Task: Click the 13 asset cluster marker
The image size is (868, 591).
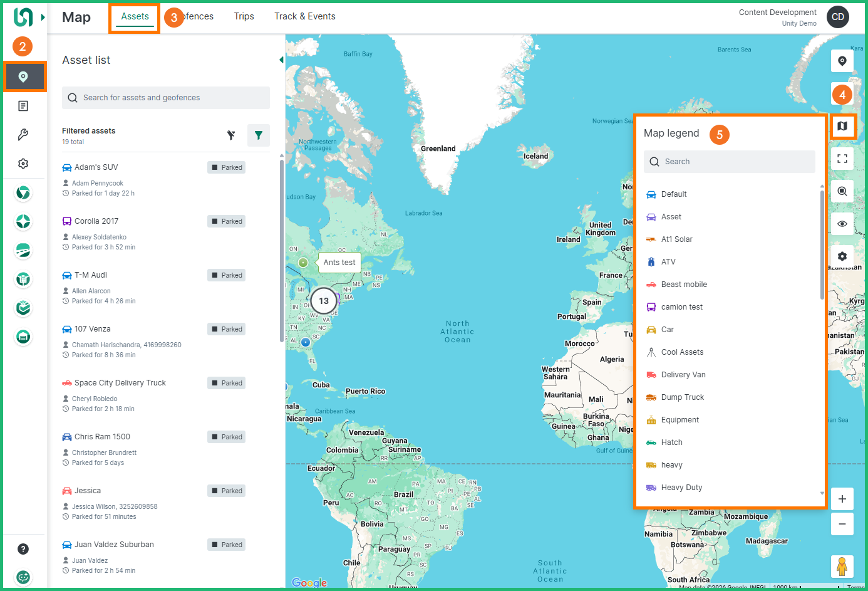Action: tap(324, 301)
